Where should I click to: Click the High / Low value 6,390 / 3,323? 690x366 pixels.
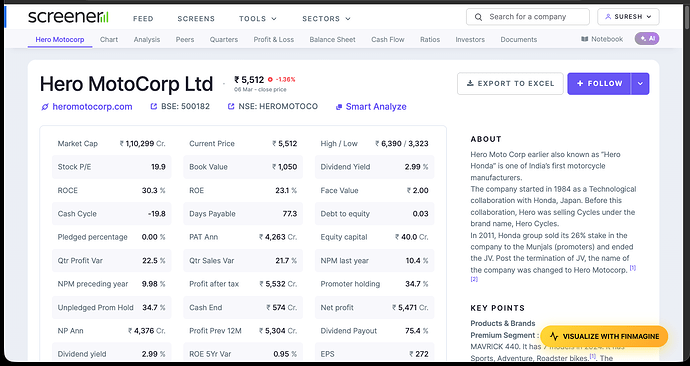(401, 144)
